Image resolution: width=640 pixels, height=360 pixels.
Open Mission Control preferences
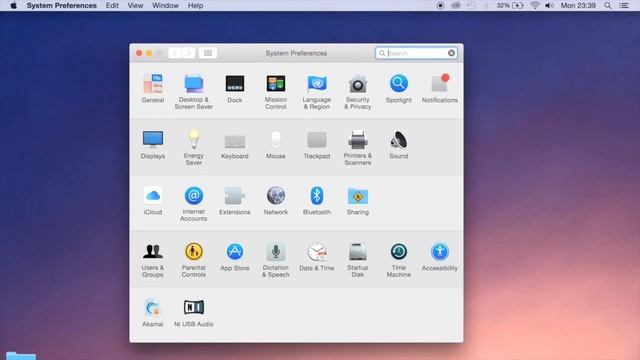[276, 91]
